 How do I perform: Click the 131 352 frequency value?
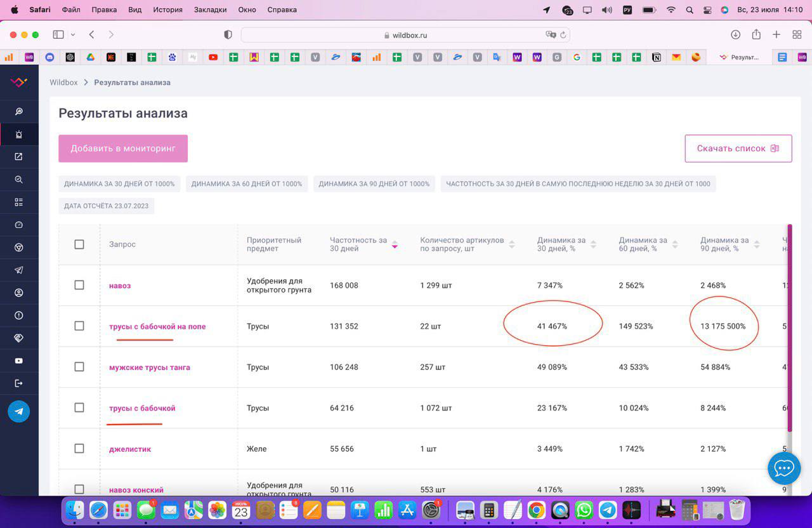[344, 326]
